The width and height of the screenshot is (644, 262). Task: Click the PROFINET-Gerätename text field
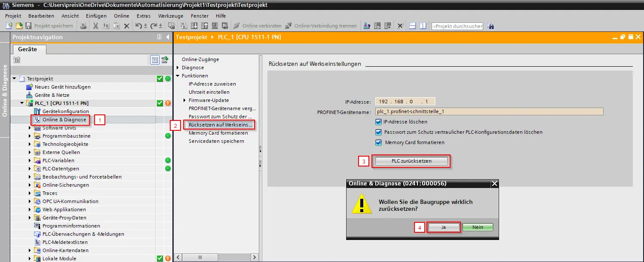(489, 111)
